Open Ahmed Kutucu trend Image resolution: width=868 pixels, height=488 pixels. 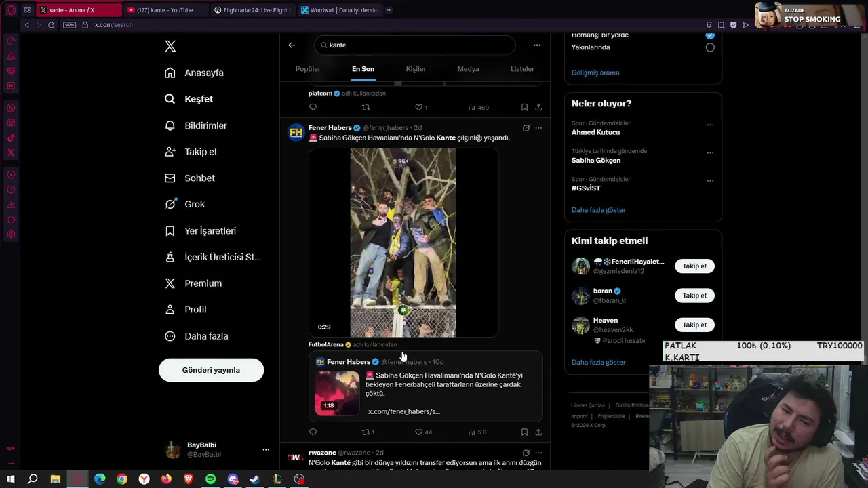pyautogui.click(x=595, y=132)
